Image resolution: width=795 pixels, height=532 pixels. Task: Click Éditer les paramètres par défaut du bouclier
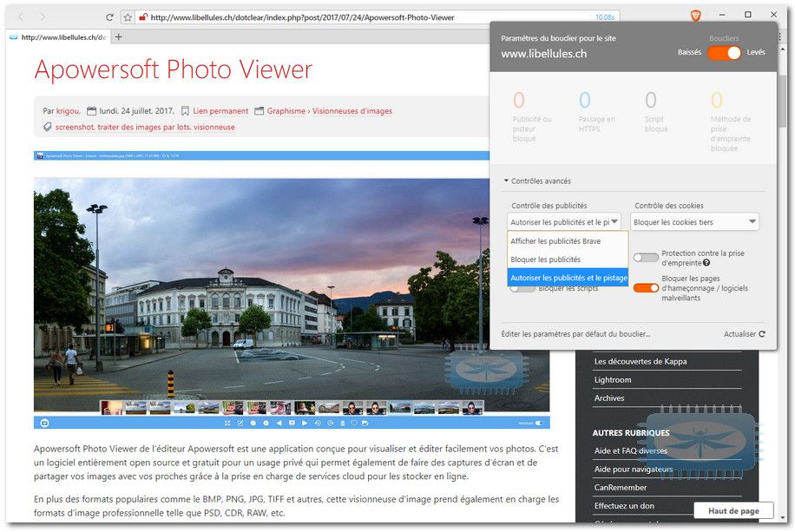click(575, 334)
